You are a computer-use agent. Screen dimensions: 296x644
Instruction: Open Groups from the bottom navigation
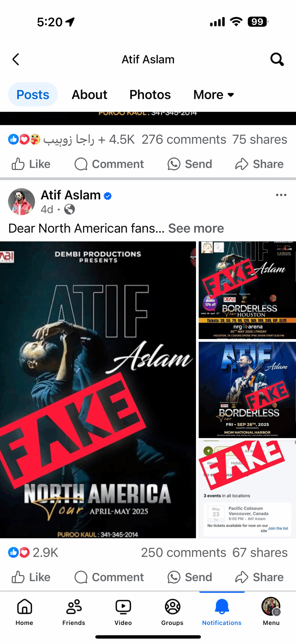click(172, 612)
